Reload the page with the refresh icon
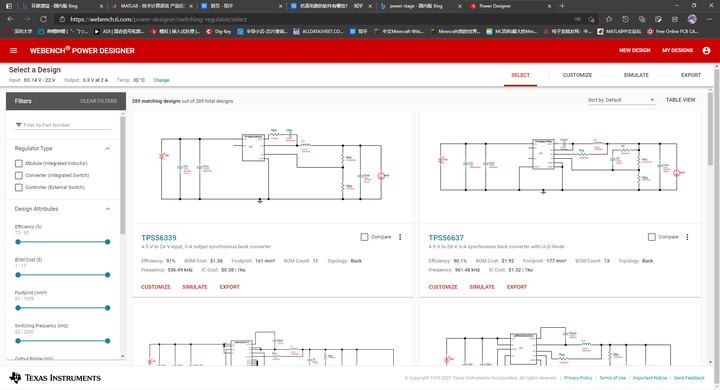 tap(43, 19)
